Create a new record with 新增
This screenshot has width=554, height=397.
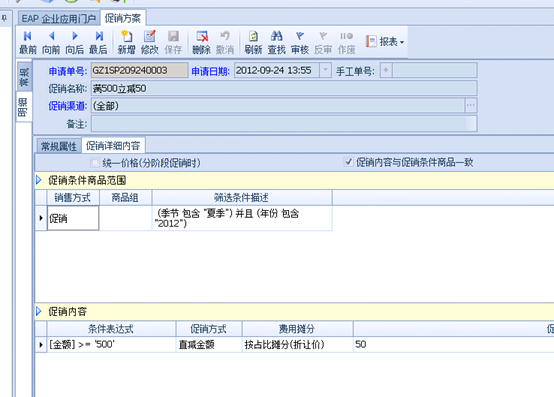tap(126, 42)
